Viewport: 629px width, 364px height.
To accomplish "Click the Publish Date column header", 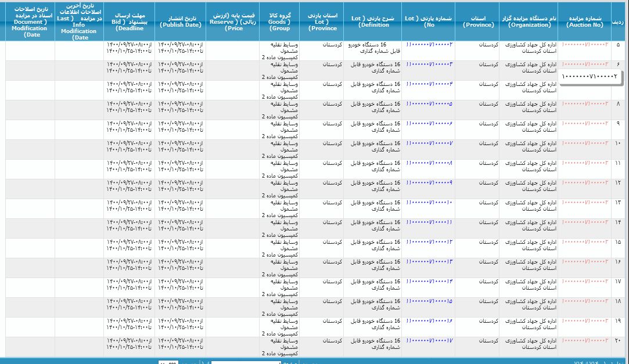I will point(180,21).
